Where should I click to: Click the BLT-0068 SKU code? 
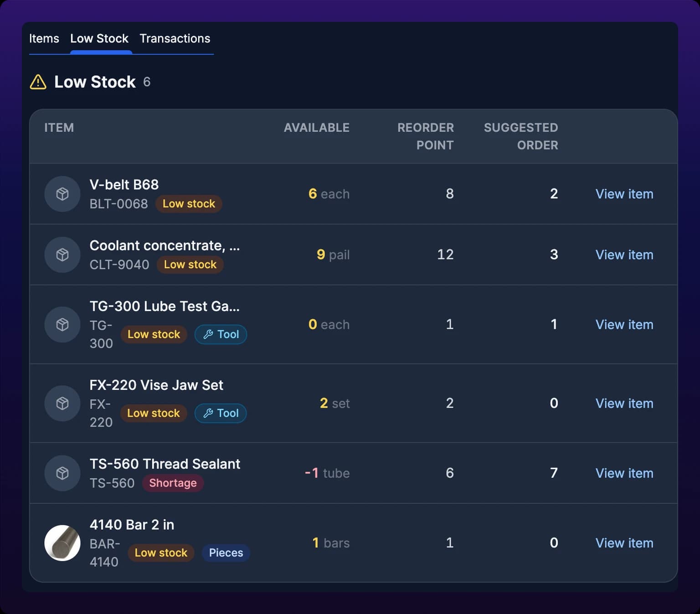point(119,204)
